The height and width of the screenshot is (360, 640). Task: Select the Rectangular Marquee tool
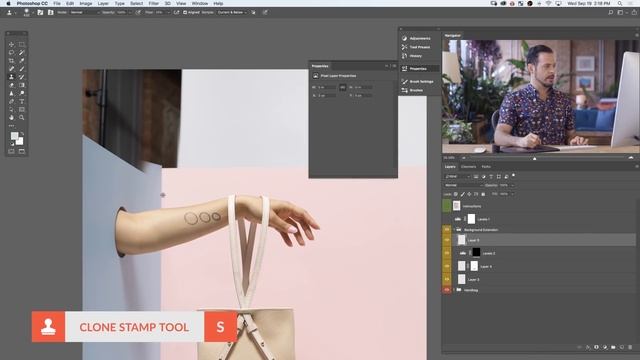click(22, 44)
